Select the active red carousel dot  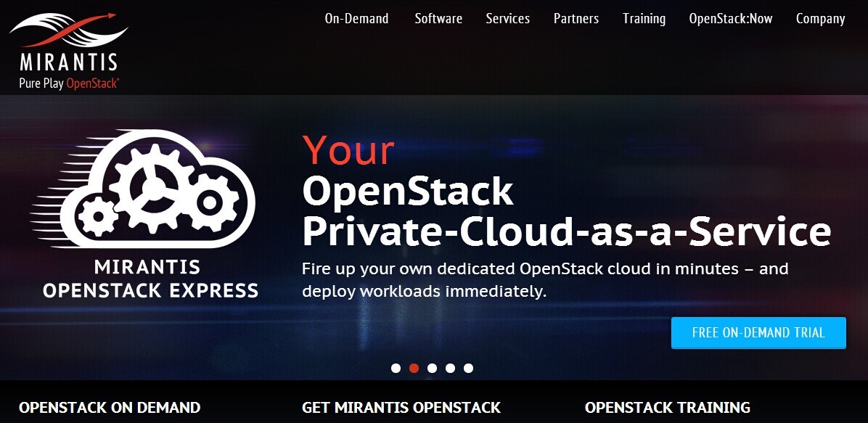pos(414,368)
